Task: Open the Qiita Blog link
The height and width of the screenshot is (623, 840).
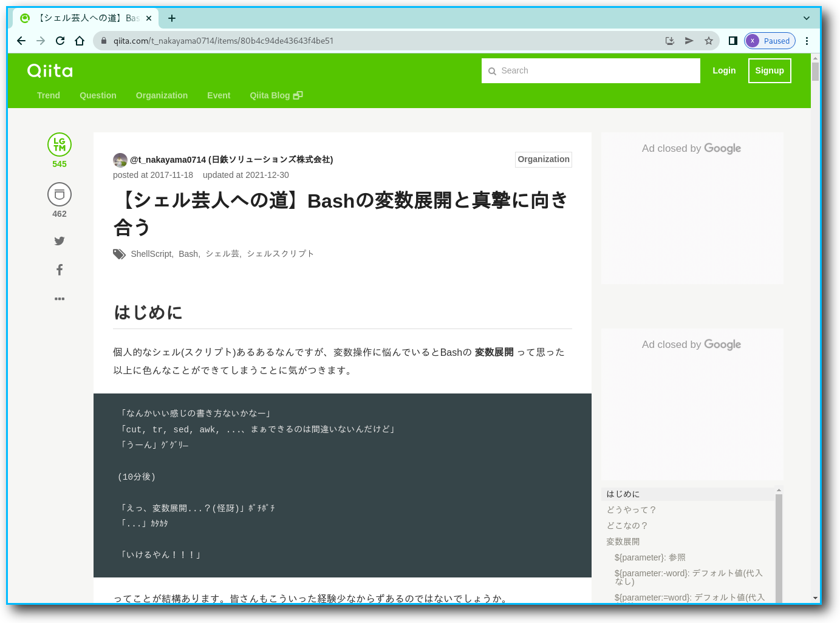Action: click(276, 95)
